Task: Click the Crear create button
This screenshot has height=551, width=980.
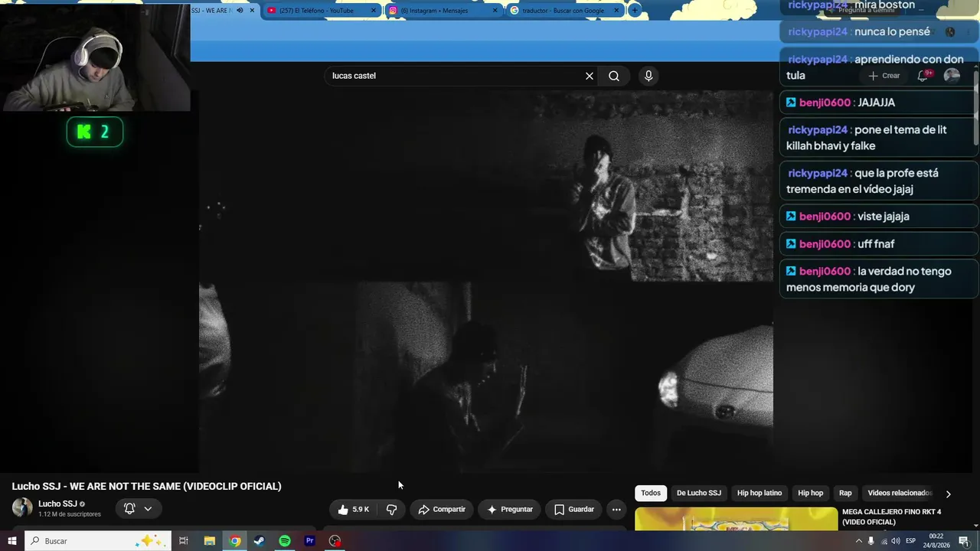Action: (884, 76)
